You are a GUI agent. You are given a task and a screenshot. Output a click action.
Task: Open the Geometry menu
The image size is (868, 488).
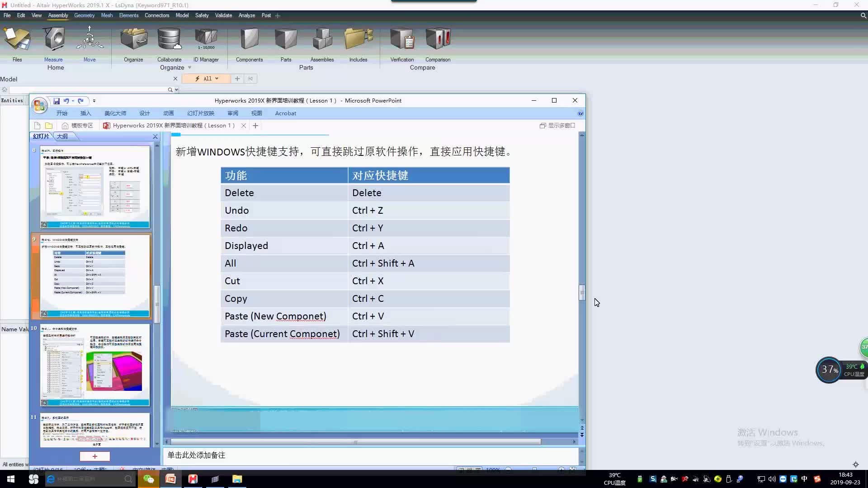[84, 15]
